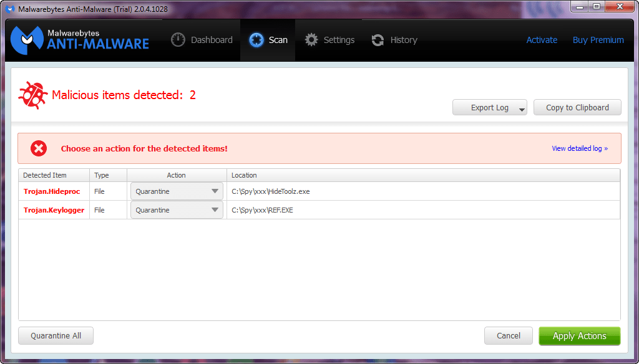Image resolution: width=639 pixels, height=364 pixels.
Task: Click the Quarantine All button
Action: pyautogui.click(x=56, y=336)
